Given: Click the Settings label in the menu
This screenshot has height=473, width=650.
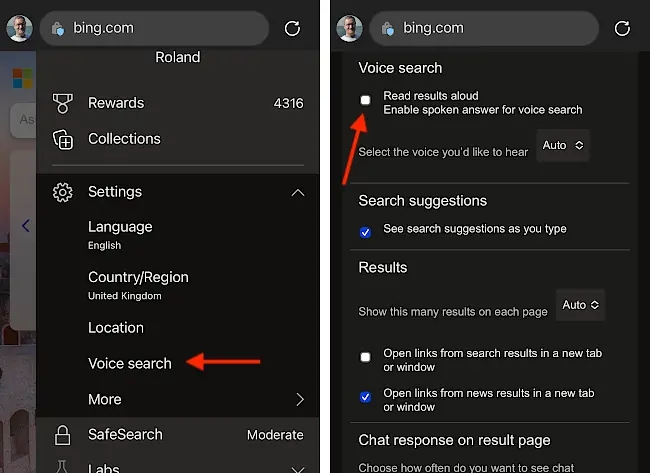Looking at the screenshot, I should tap(115, 192).
